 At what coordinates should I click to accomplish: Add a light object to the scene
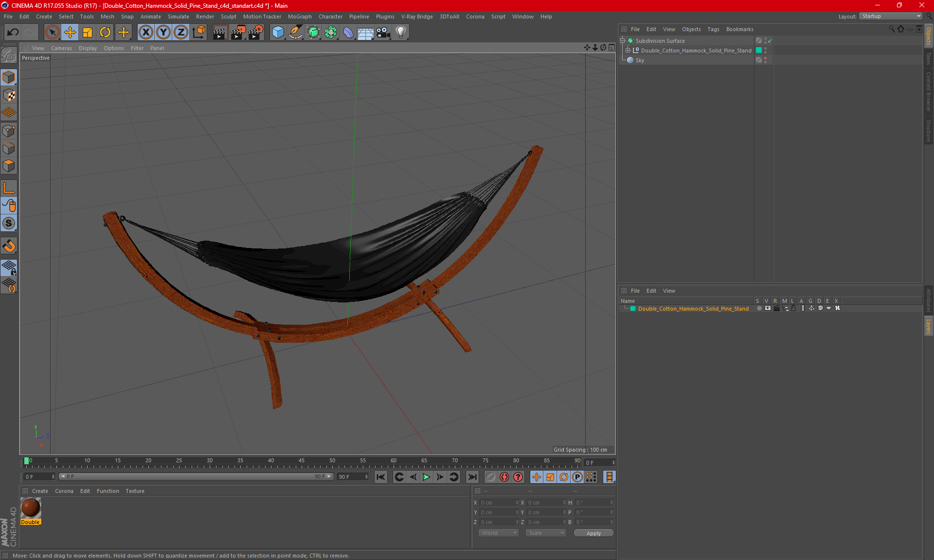click(400, 33)
